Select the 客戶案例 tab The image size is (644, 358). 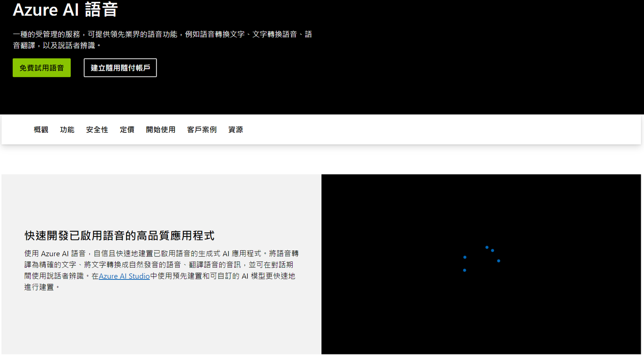202,130
